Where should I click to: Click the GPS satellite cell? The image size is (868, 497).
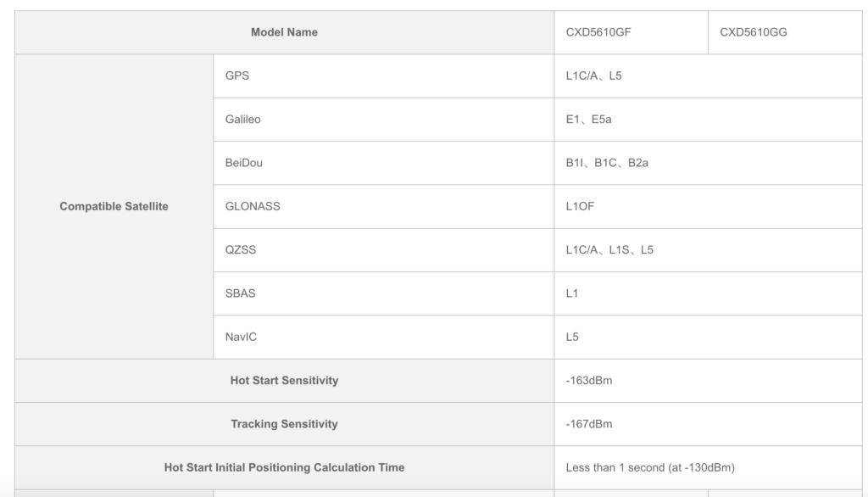(384, 76)
